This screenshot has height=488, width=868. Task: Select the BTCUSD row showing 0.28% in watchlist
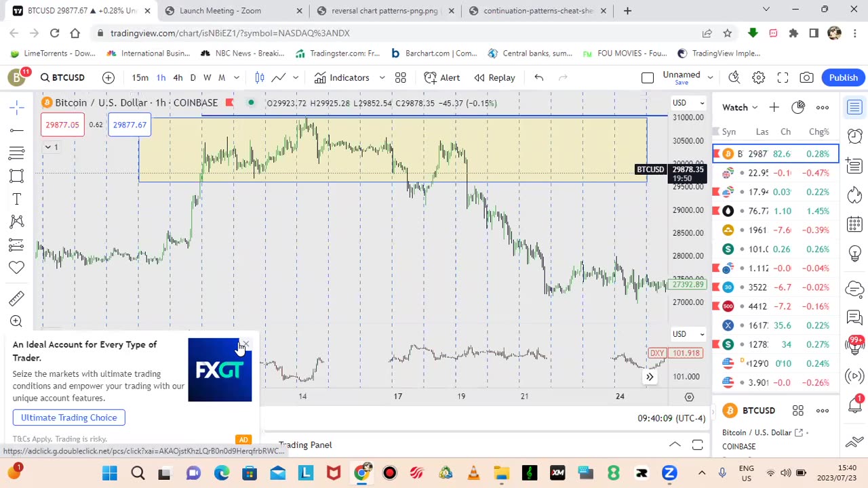click(x=776, y=154)
